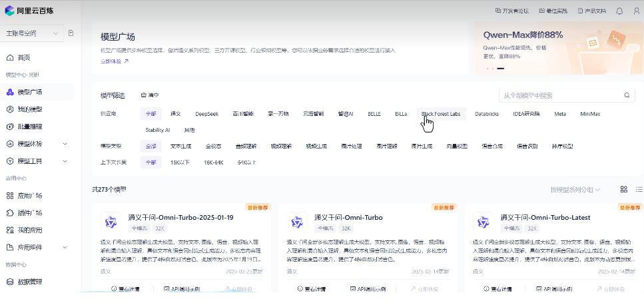Click the 通义千问-Omni-Turbo-2025-01-19 model logo

tap(111, 222)
